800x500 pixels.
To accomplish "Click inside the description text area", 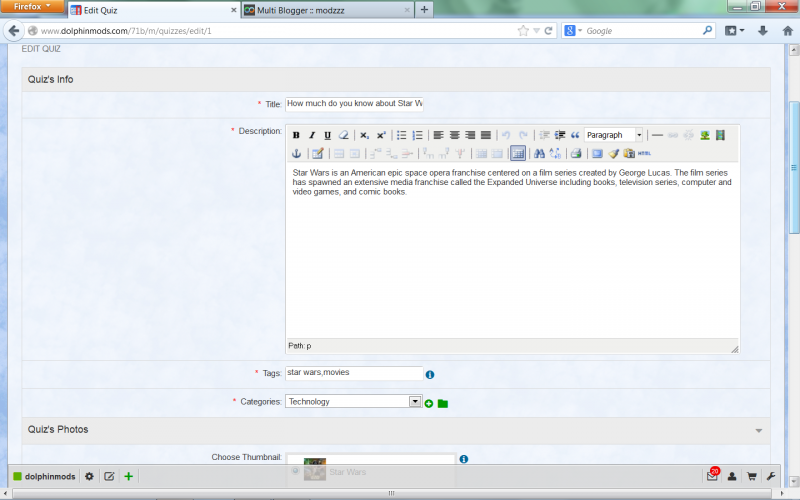I will click(512, 250).
